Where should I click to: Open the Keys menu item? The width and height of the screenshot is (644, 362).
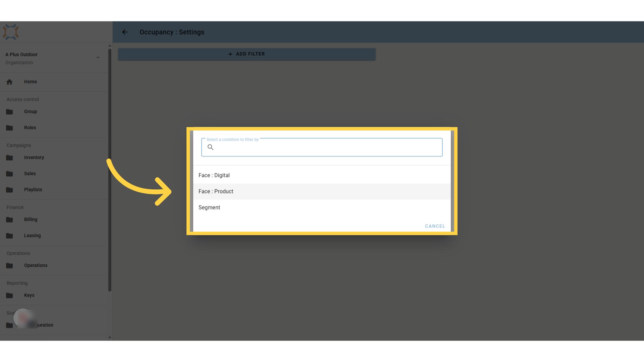tap(54, 295)
